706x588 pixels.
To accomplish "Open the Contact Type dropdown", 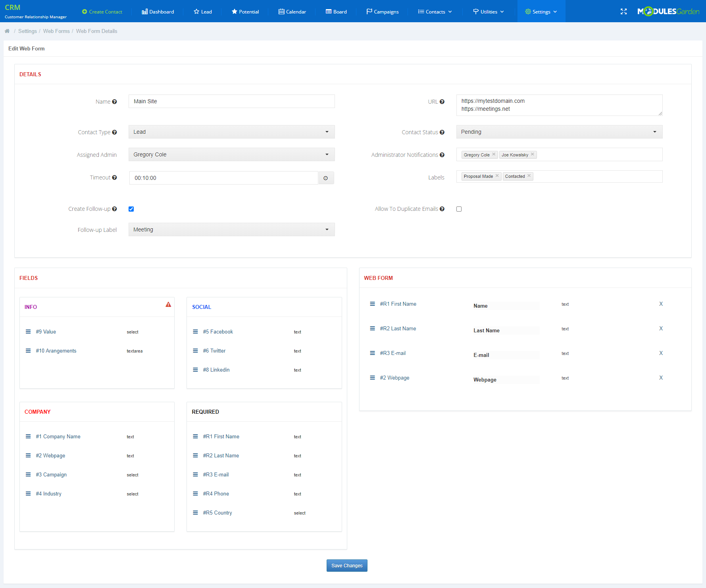I will click(231, 132).
